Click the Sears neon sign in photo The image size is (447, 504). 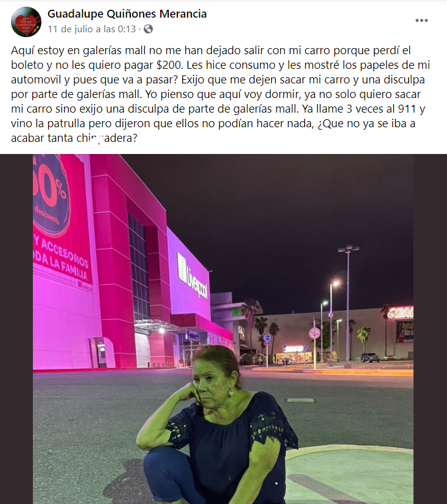[400, 312]
